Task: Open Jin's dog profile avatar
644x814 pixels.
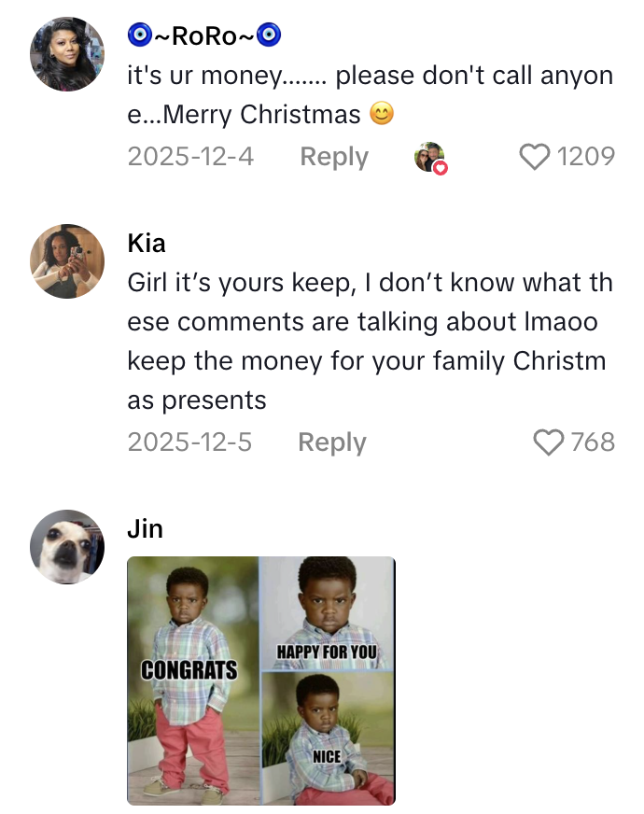Action: [67, 547]
